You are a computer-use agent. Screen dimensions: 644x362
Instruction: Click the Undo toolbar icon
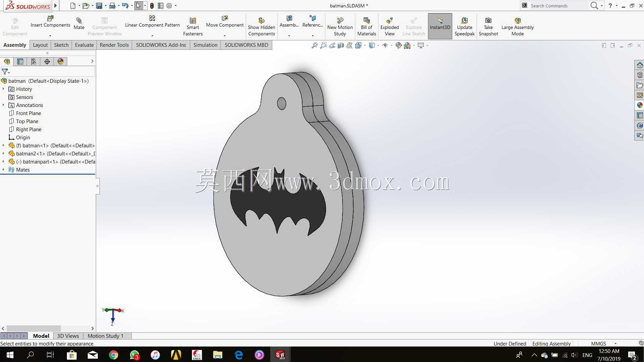coord(125,6)
